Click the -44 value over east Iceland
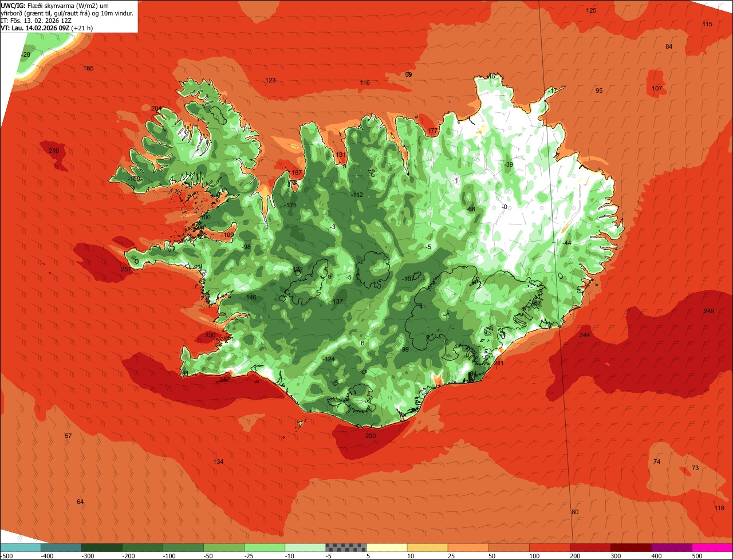Screen dimensions: 733x560 pos(566,243)
